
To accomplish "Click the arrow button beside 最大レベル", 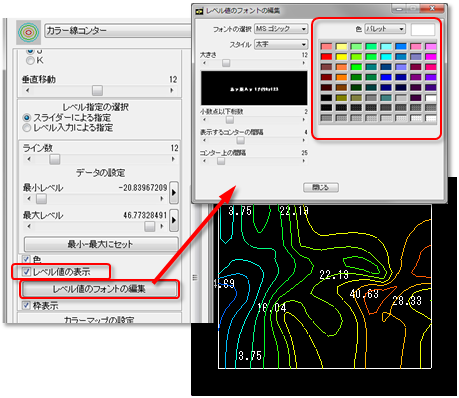I will (174, 220).
